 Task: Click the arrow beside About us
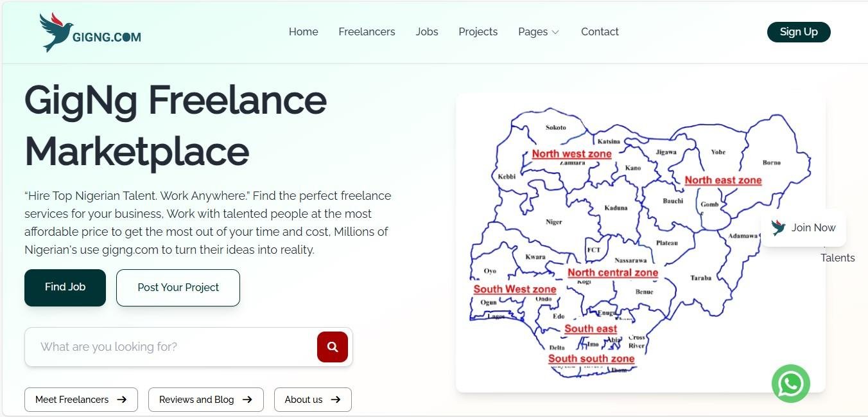click(x=335, y=400)
